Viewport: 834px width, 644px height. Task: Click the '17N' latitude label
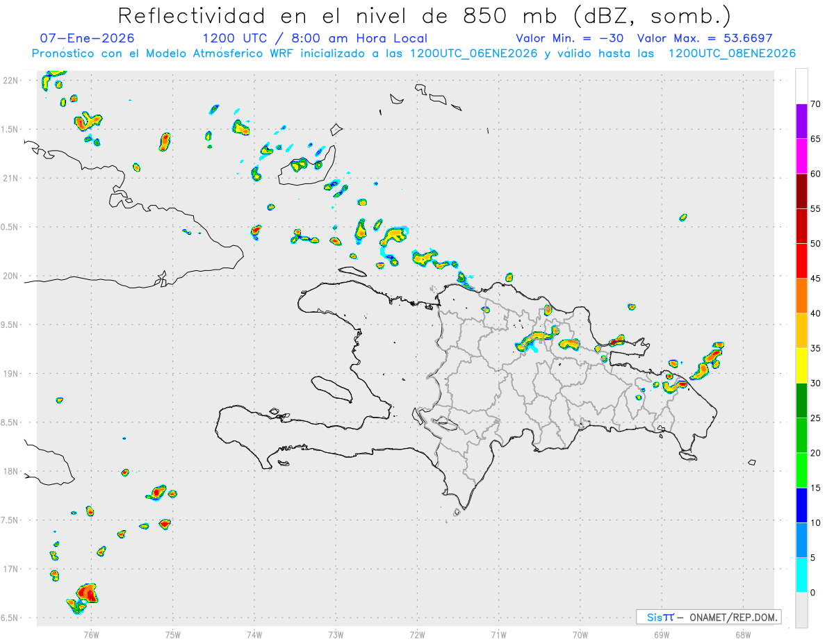pos(11,569)
